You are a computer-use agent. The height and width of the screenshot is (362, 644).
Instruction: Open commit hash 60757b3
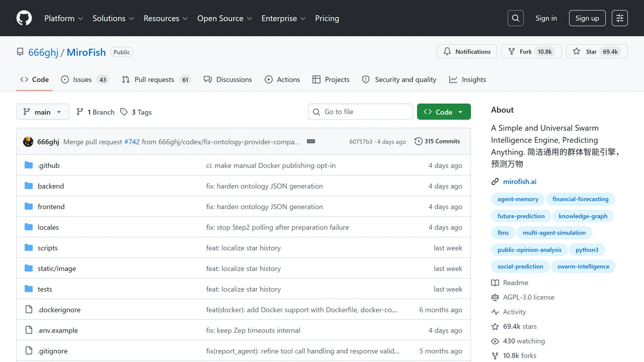pos(361,142)
